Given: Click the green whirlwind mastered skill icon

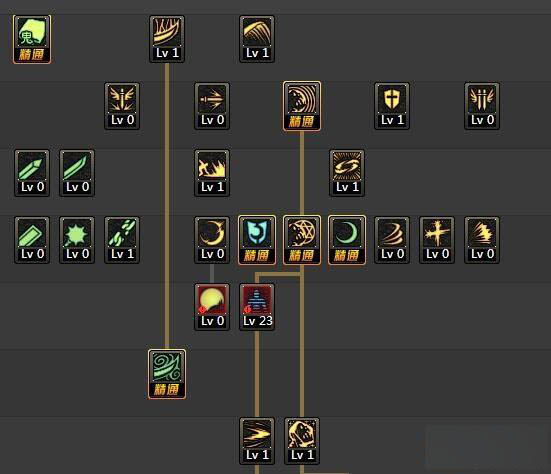Looking at the screenshot, I should click(x=167, y=374).
